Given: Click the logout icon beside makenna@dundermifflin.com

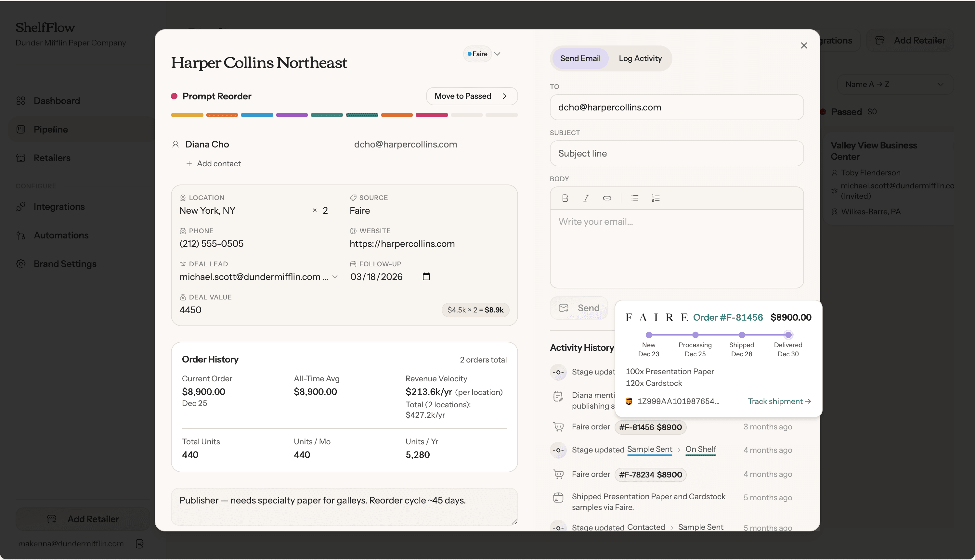Looking at the screenshot, I should click(140, 543).
